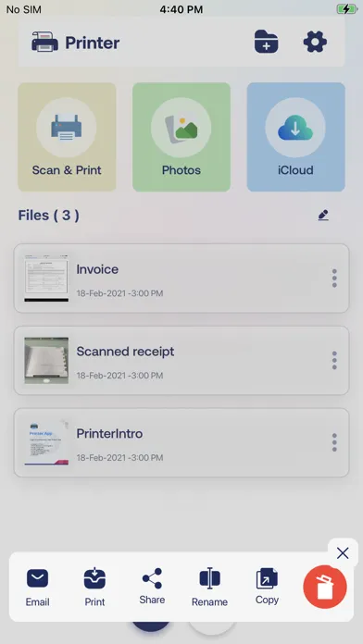The width and height of the screenshot is (363, 644).
Task: Select the PrinterIntro thumbnail
Action: click(x=46, y=442)
